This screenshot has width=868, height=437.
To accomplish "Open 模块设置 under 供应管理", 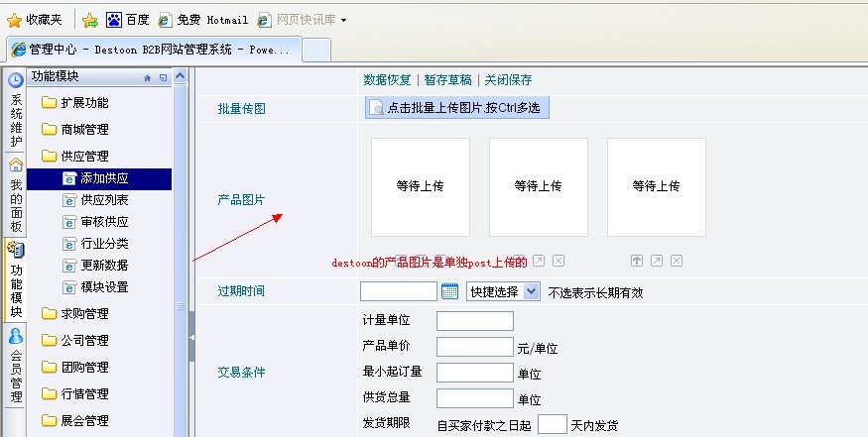I will [104, 287].
